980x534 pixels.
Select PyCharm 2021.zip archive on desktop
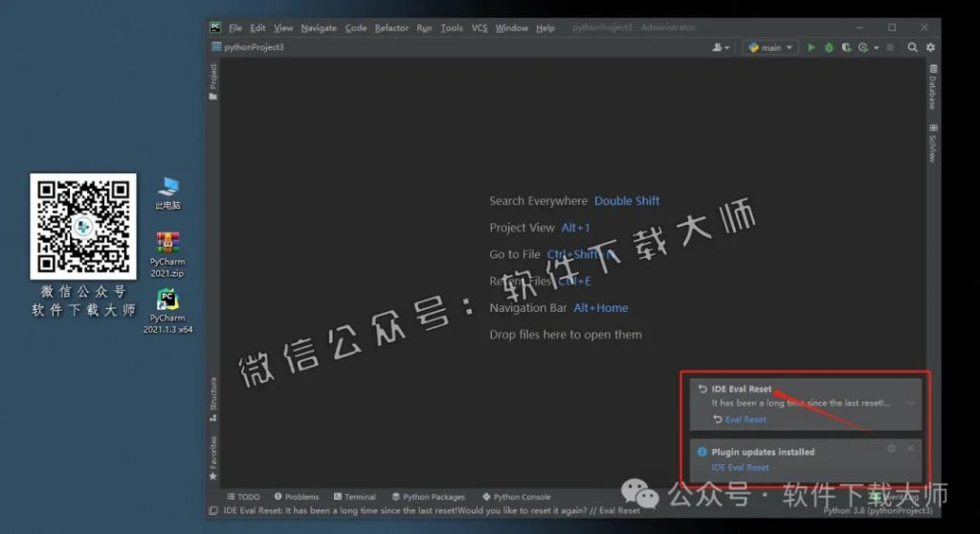click(167, 254)
